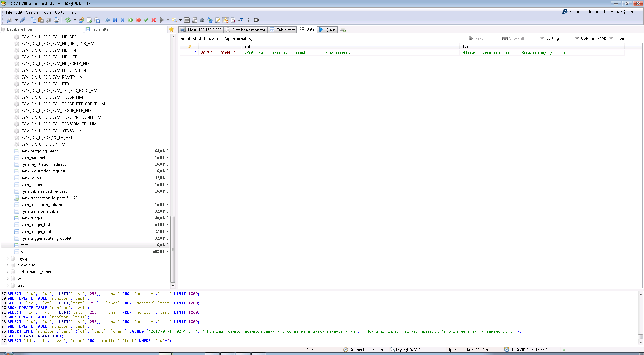Toggle the favorites star filter
644x355 pixels.
[x=171, y=29]
